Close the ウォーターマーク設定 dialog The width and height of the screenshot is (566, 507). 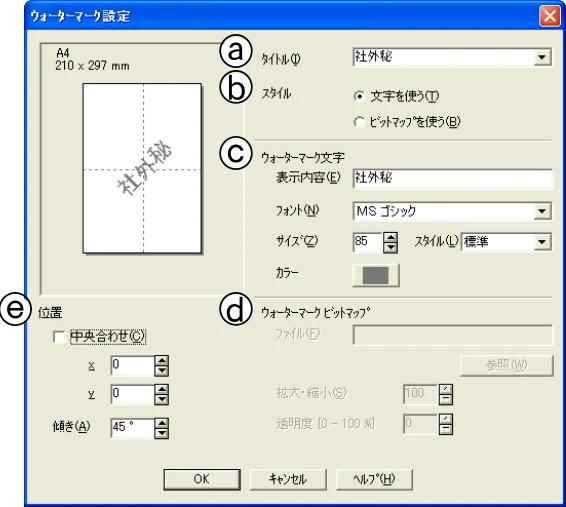click(549, 16)
